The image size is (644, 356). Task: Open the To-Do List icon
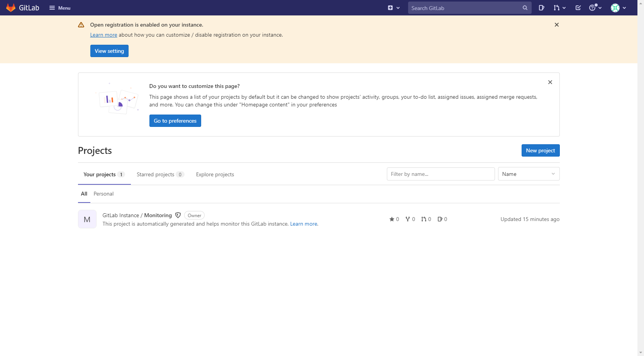[578, 8]
